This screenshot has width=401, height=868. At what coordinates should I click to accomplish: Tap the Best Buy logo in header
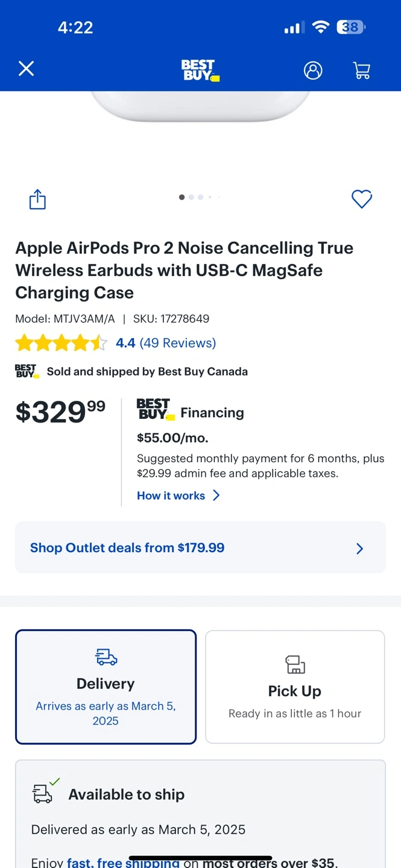pyautogui.click(x=200, y=70)
